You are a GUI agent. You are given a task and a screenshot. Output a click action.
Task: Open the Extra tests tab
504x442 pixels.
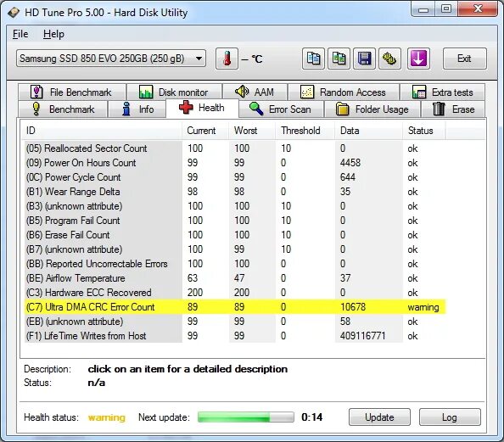(x=443, y=92)
